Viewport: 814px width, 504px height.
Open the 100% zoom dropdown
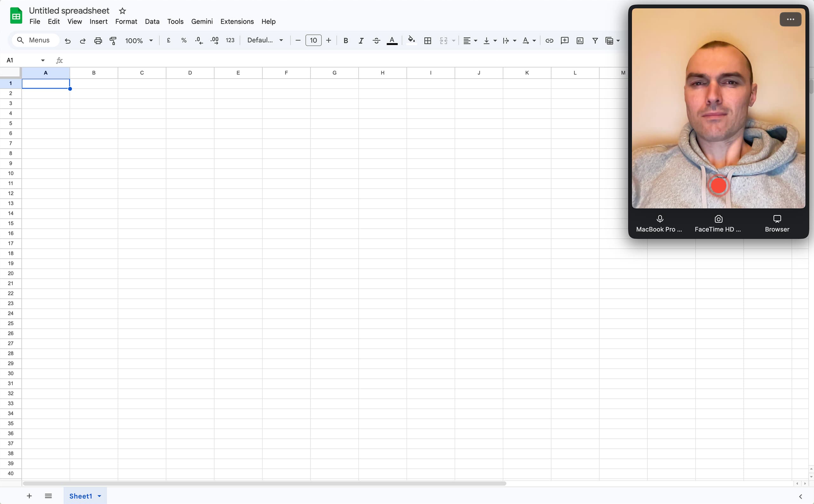[139, 41]
